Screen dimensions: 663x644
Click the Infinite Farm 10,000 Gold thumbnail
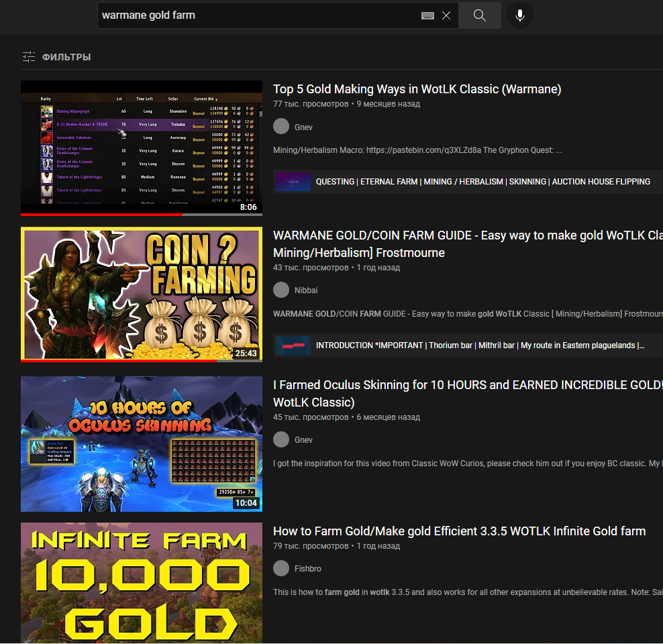click(x=142, y=584)
